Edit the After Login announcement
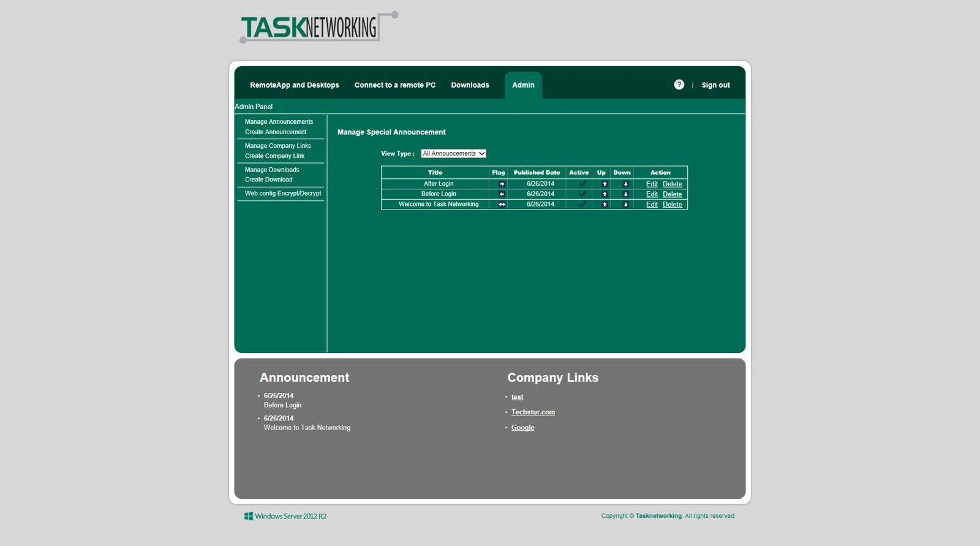 point(652,184)
